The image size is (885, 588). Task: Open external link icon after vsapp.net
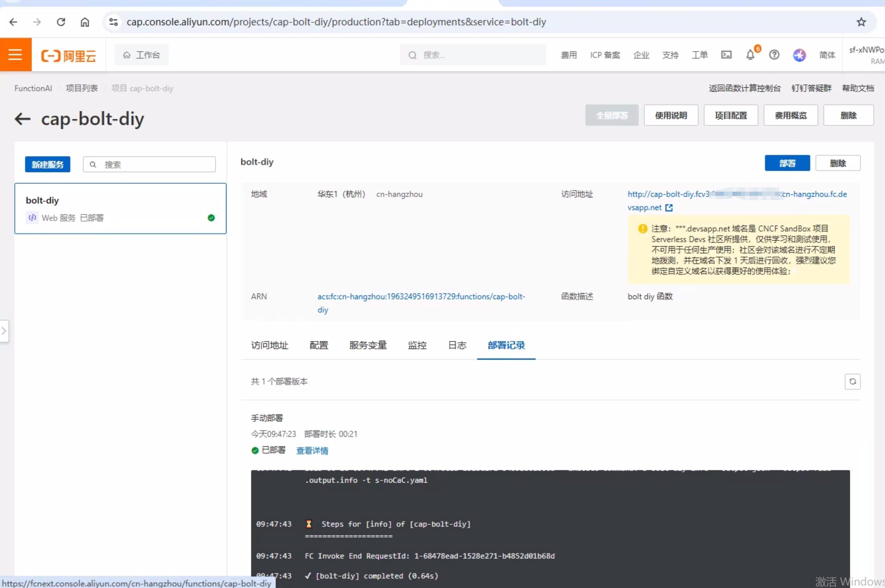(669, 207)
